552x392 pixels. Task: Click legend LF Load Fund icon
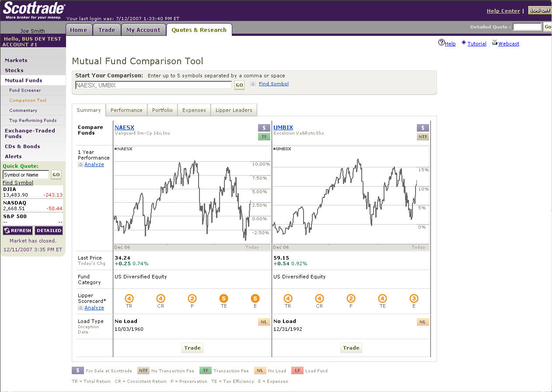[x=297, y=371]
